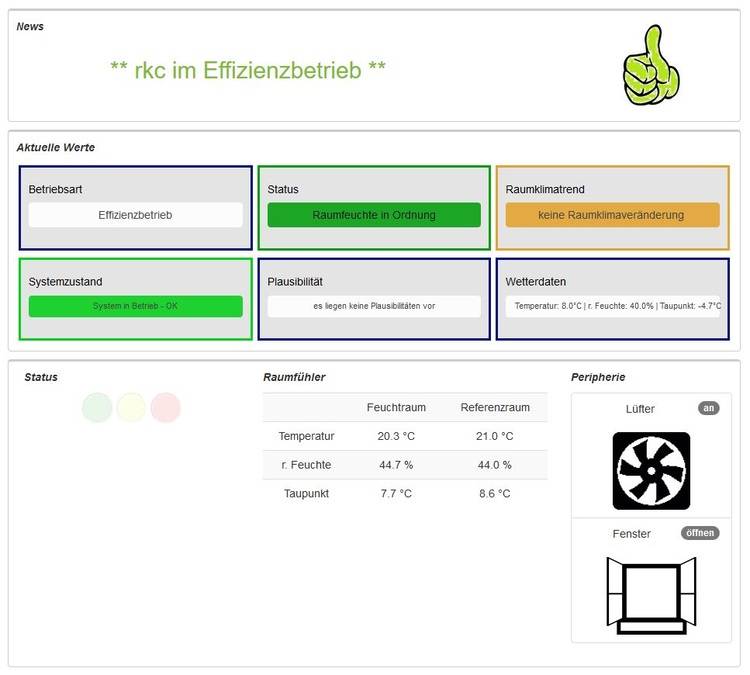Click the Lüfter fan icon
The height and width of the screenshot is (675, 750).
point(651,470)
